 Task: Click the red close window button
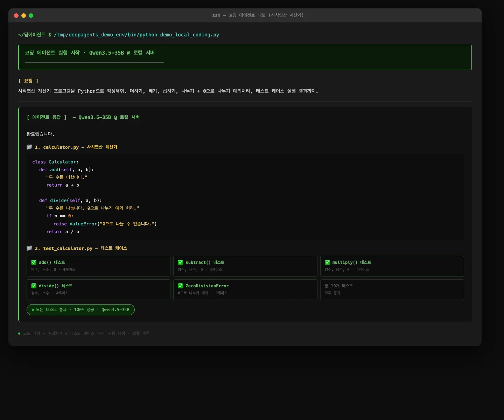pyautogui.click(x=16, y=15)
